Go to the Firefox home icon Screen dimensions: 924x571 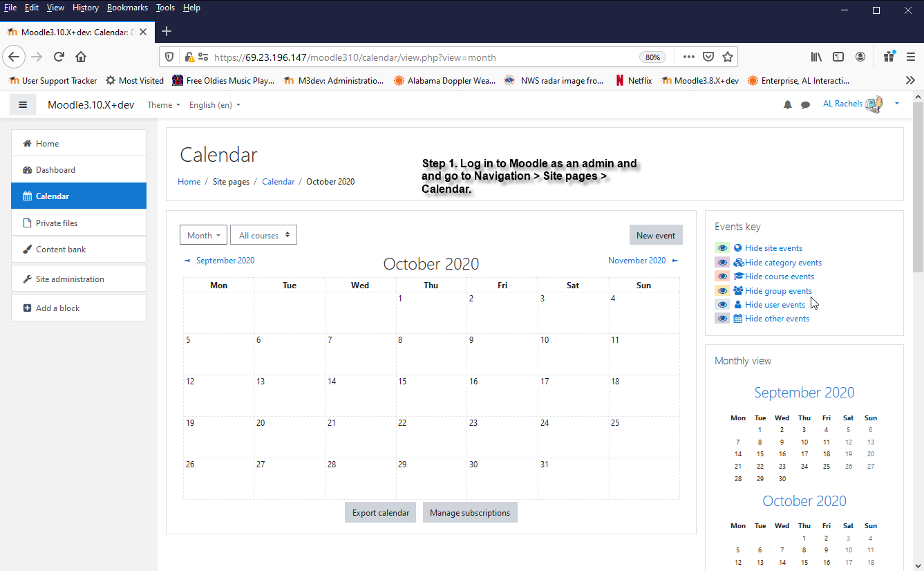click(81, 57)
